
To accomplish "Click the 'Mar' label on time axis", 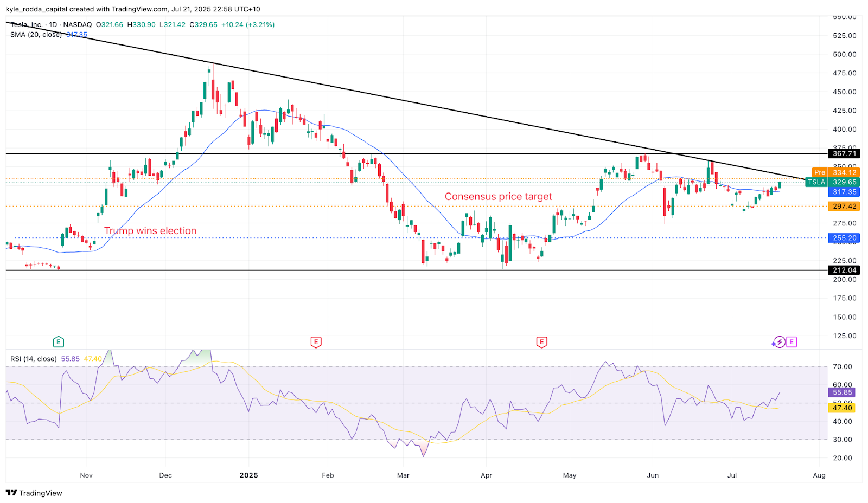I will (x=403, y=475).
